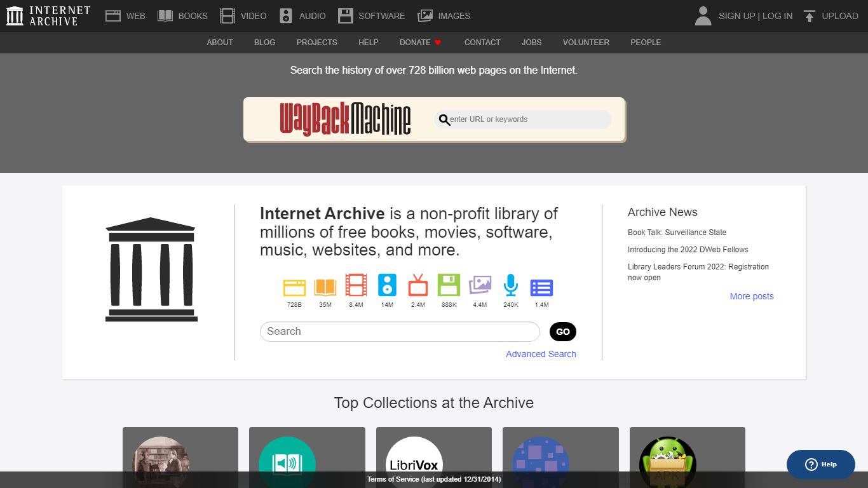Select the blue audio speaker icon labeled 14M
Image resolution: width=868 pixels, height=488 pixels.
[x=387, y=285]
